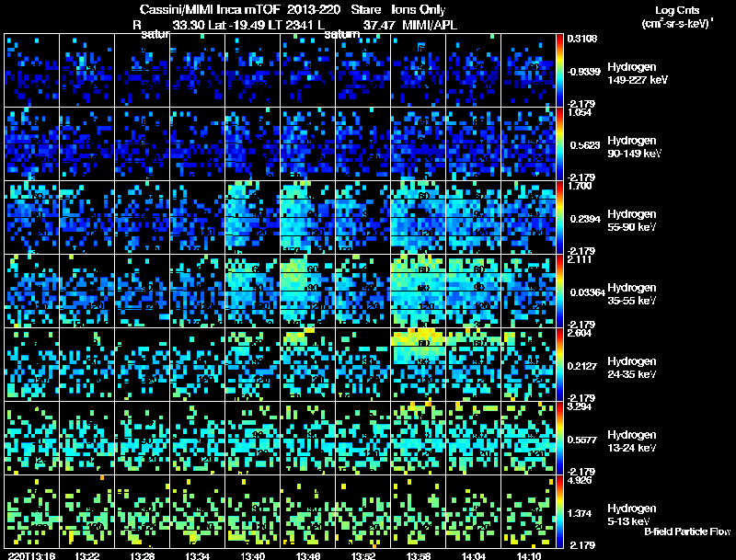Click the '0.3108' color scale maximum
The height and width of the screenshot is (560, 736).
click(x=582, y=39)
